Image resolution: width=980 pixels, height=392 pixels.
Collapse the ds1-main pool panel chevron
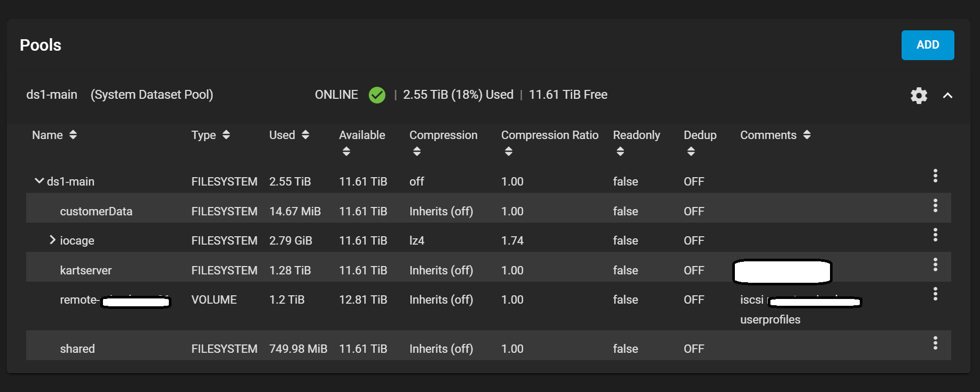click(948, 95)
